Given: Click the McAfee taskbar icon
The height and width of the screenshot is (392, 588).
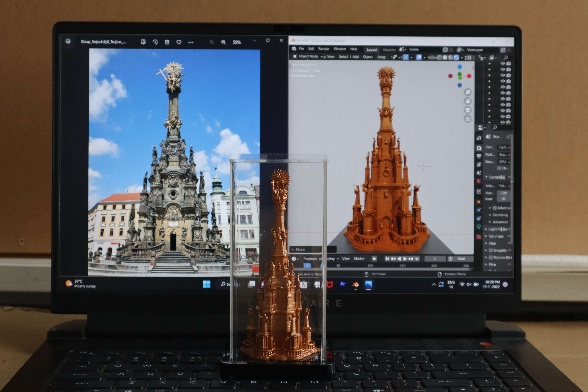Looking at the screenshot, I should [x=330, y=284].
